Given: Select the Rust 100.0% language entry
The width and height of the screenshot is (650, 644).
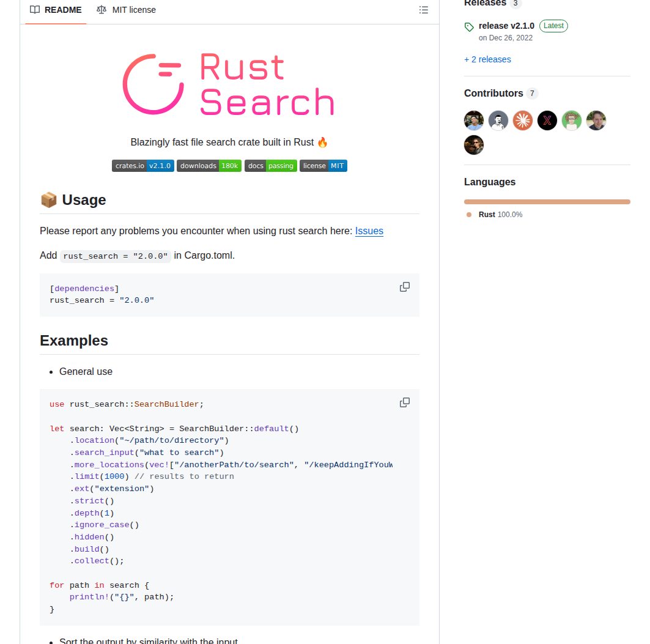Looking at the screenshot, I should point(503,214).
